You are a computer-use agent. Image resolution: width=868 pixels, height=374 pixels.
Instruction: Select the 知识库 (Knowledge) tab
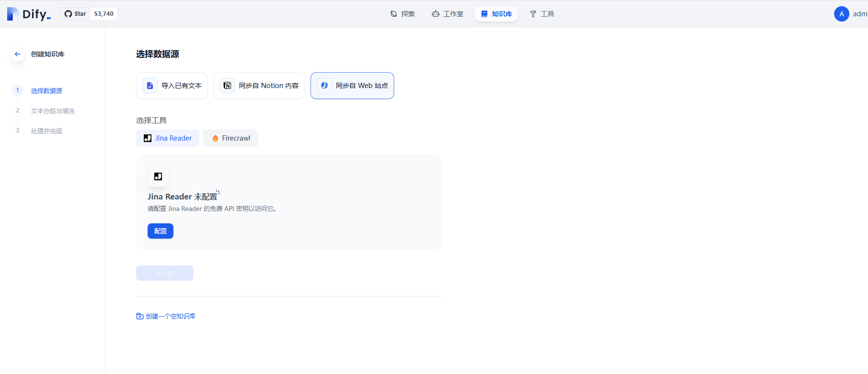click(496, 14)
